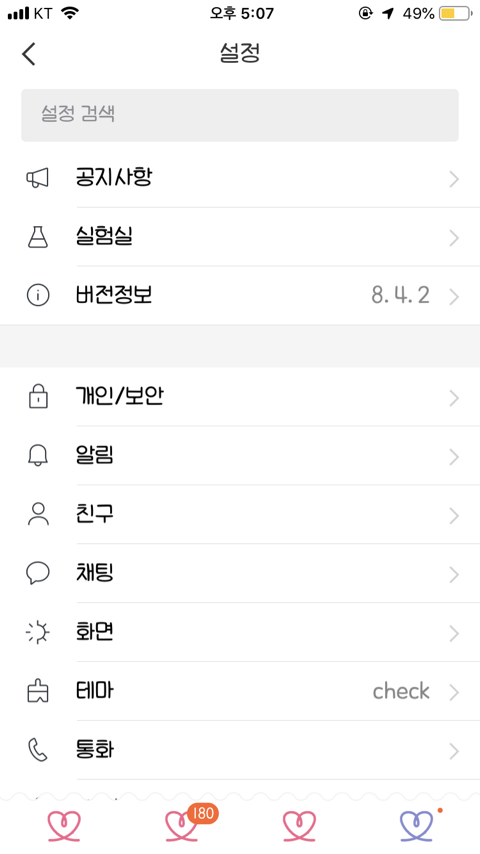Expand the 알림 row chevron

(x=454, y=456)
